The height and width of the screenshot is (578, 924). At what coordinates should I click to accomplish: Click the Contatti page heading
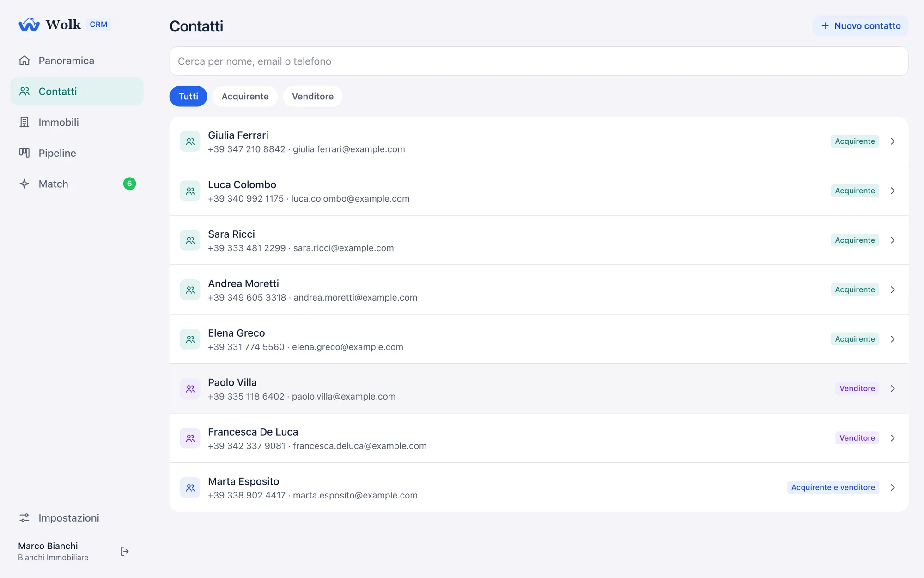pyautogui.click(x=196, y=26)
